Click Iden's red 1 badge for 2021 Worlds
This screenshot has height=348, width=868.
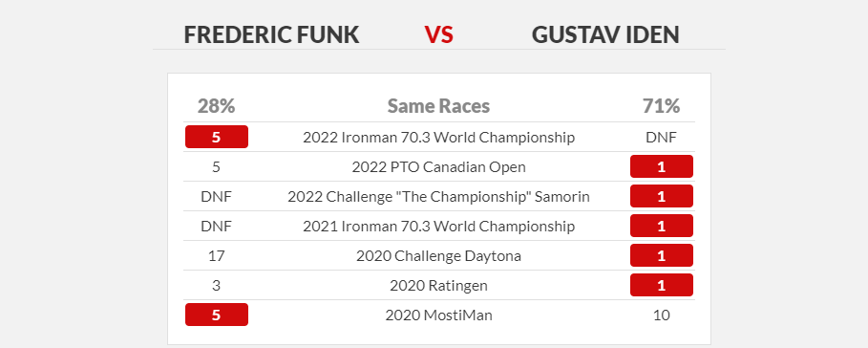click(x=662, y=226)
